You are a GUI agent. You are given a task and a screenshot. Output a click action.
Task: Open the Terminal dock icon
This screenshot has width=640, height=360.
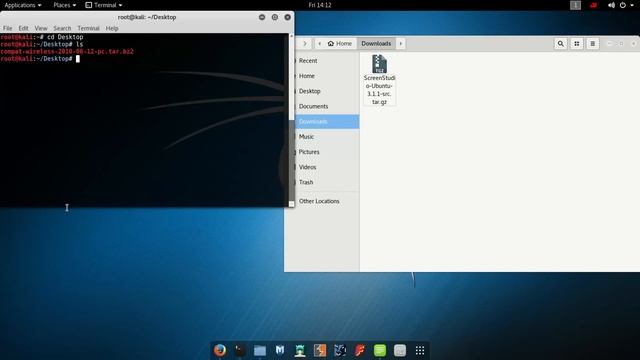240,350
